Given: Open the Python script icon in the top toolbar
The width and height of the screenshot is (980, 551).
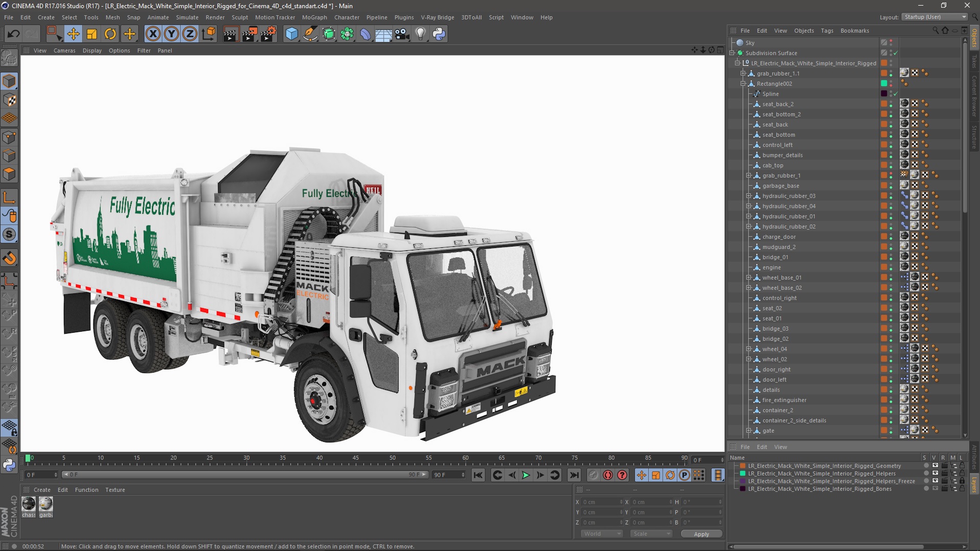Looking at the screenshot, I should click(x=439, y=34).
